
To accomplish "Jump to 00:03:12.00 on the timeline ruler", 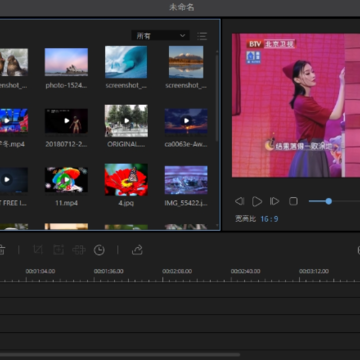I will [x=314, y=271].
